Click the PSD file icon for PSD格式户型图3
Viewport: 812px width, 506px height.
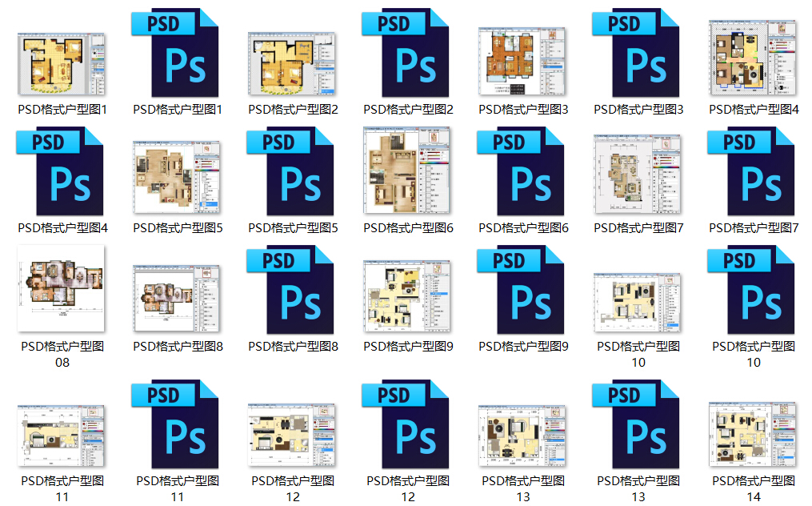[x=638, y=53]
